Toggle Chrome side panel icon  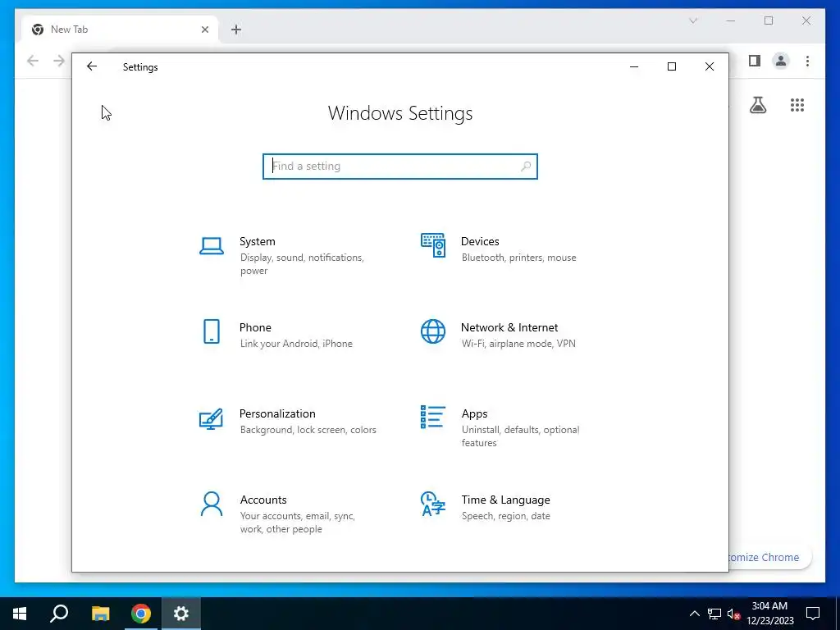pos(755,61)
